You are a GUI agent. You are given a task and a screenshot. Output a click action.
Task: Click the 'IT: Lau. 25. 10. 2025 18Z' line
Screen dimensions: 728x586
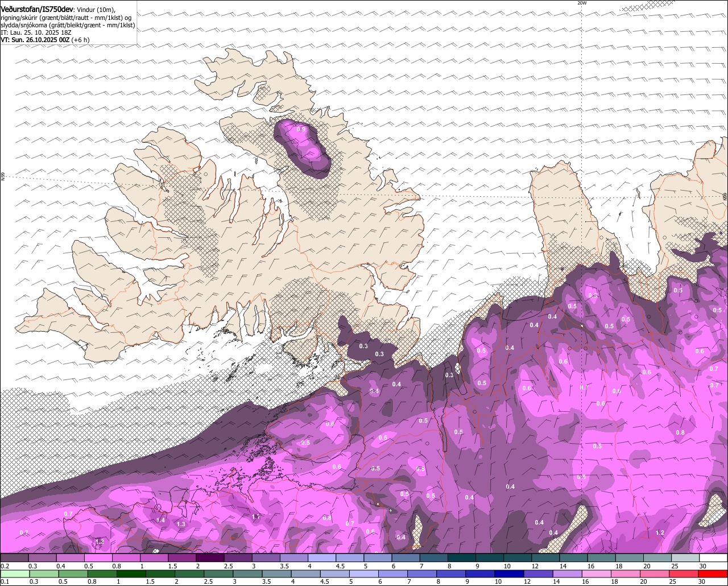pyautogui.click(x=36, y=32)
